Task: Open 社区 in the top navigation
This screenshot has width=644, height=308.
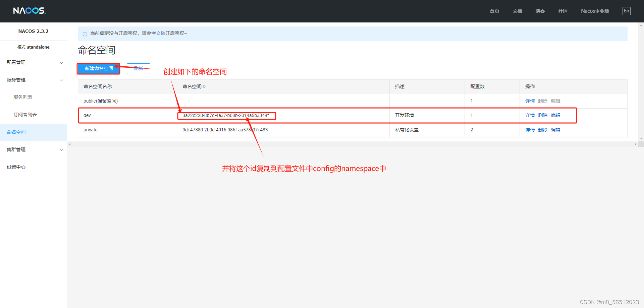Action: pyautogui.click(x=563, y=11)
